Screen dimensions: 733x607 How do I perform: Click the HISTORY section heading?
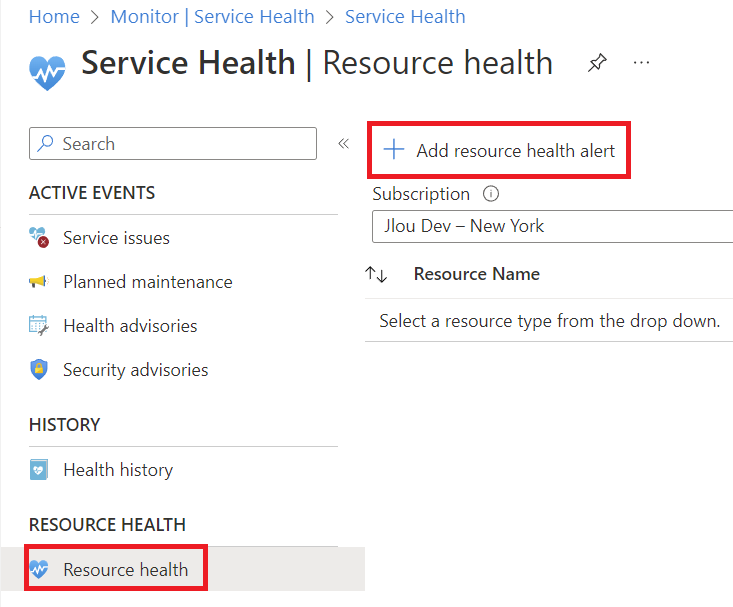coord(65,425)
